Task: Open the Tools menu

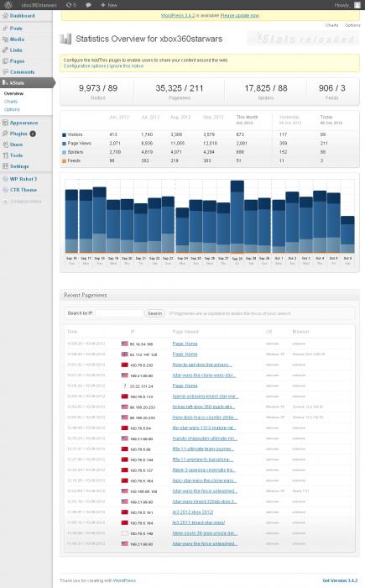Action: (16, 155)
